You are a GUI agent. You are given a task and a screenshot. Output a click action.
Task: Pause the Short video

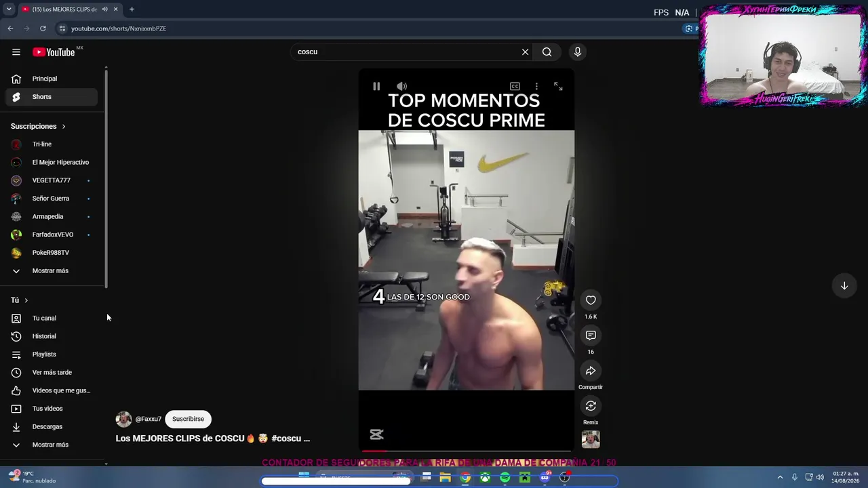click(x=376, y=86)
